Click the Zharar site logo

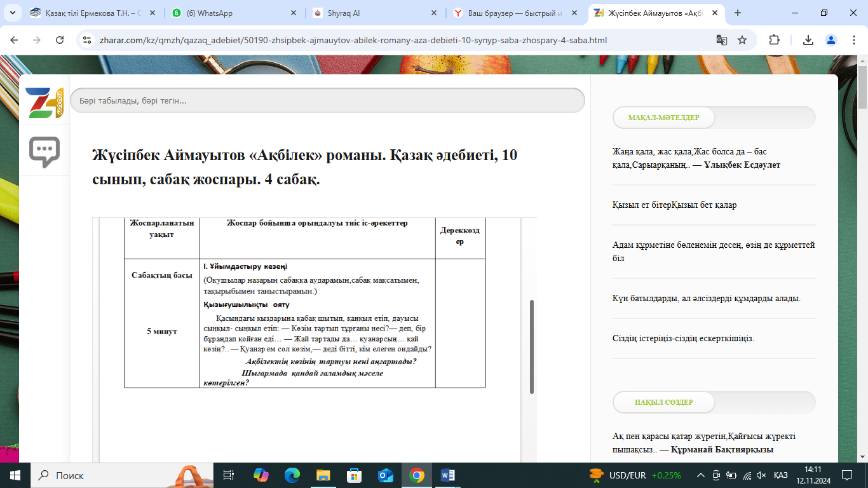click(44, 102)
